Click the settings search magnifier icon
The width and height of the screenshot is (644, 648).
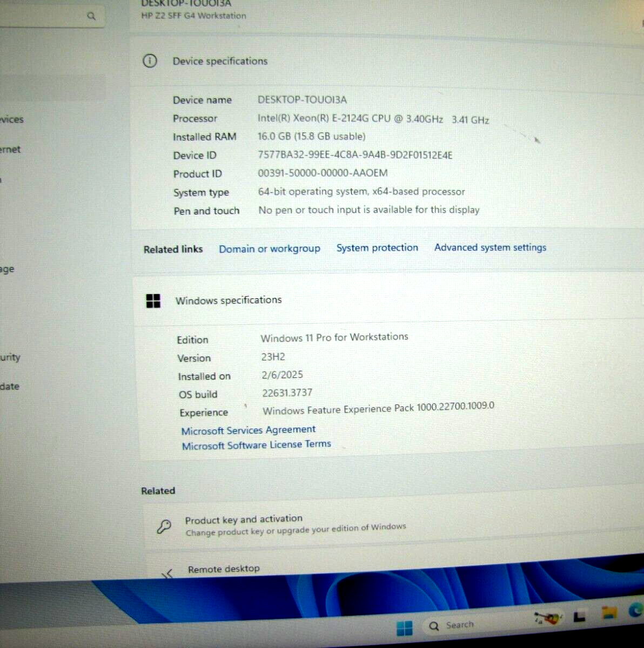(x=91, y=16)
